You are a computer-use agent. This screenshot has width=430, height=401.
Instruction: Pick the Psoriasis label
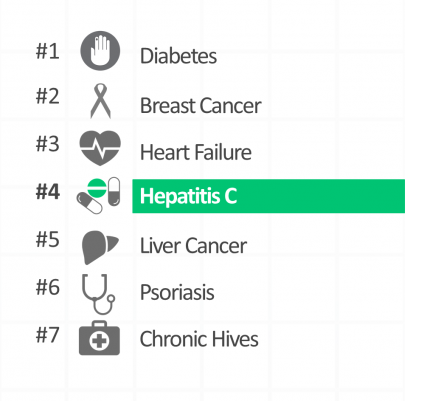[x=177, y=292]
